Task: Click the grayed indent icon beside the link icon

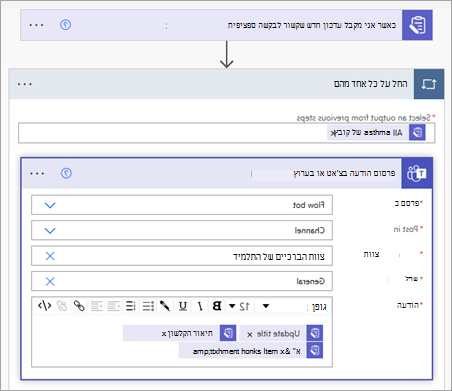Action: pyautogui.click(x=96, y=306)
